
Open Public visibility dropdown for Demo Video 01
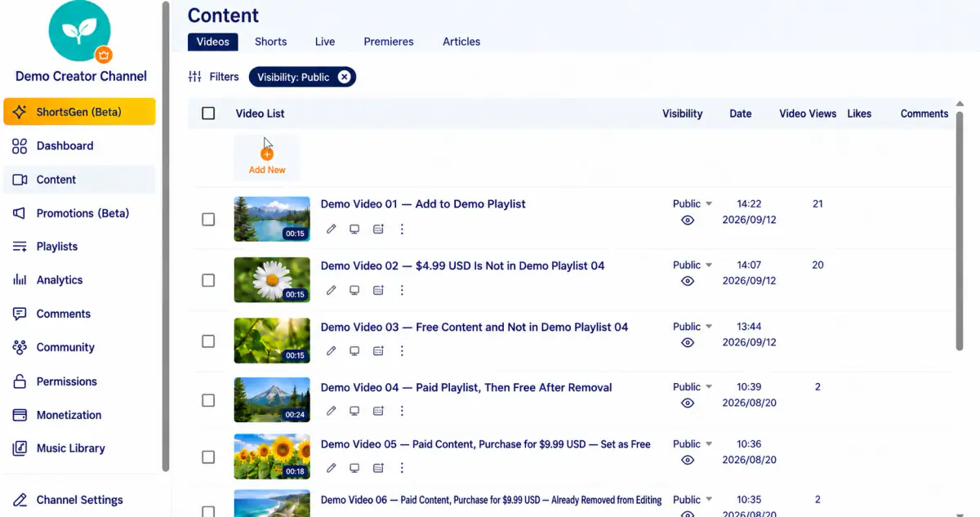point(693,204)
